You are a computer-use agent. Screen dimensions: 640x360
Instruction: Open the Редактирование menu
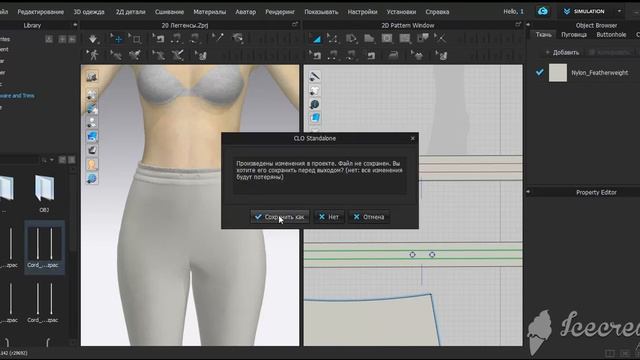[x=40, y=12]
